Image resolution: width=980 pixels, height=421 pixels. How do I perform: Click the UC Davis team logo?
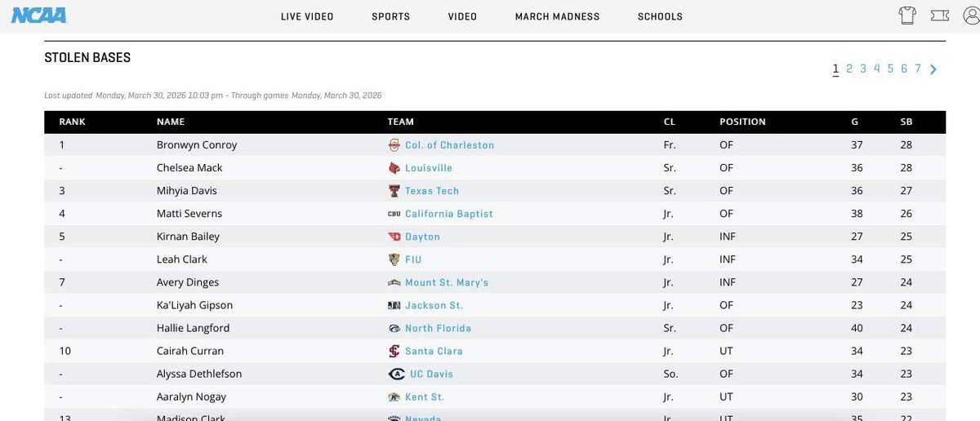[x=397, y=374]
